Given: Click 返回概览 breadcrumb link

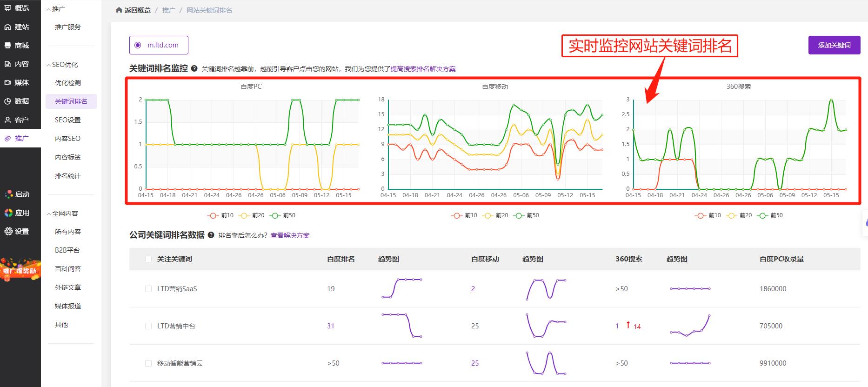Looking at the screenshot, I should tap(138, 10).
